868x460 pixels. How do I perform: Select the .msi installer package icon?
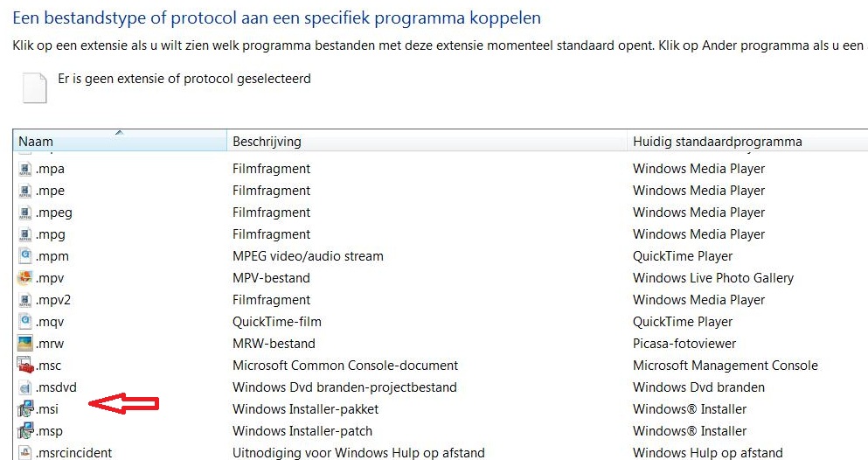pos(25,409)
